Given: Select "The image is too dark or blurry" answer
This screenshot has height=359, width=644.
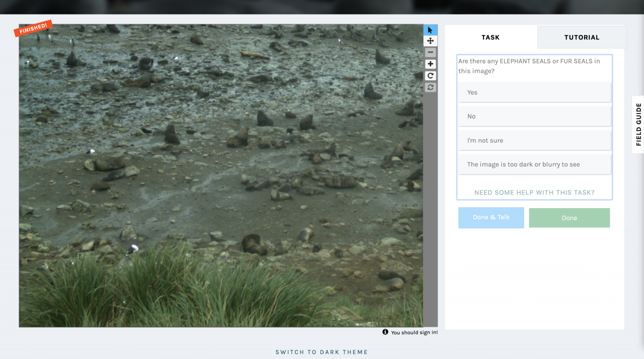Looking at the screenshot, I should 535,164.
